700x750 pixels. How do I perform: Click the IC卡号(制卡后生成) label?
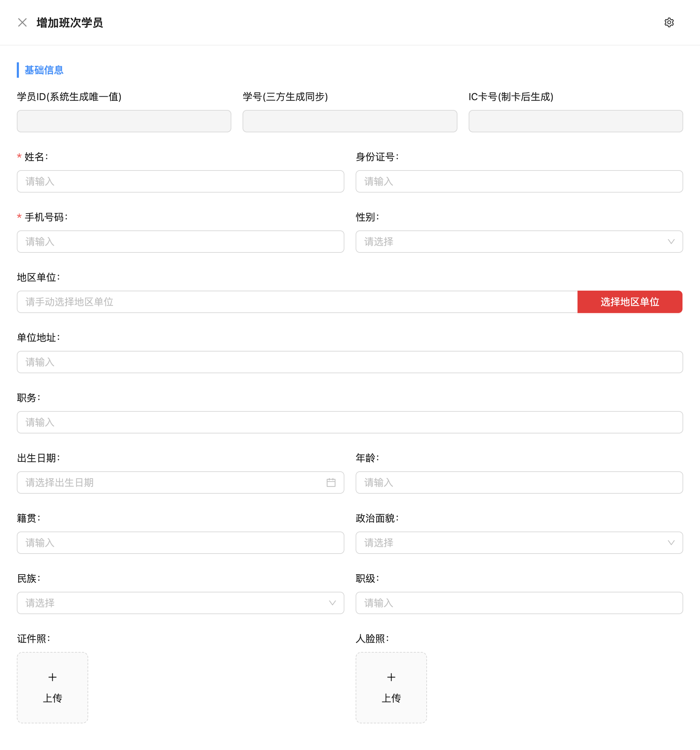(511, 97)
